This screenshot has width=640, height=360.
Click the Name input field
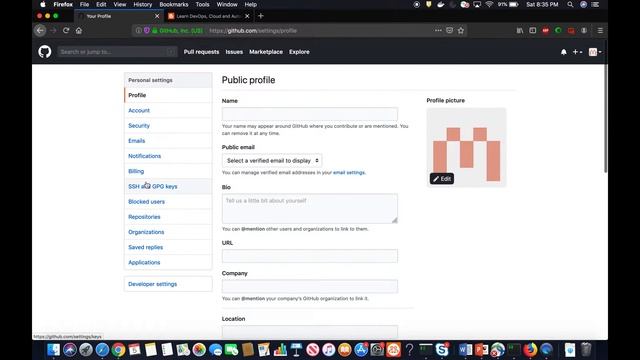point(310,114)
